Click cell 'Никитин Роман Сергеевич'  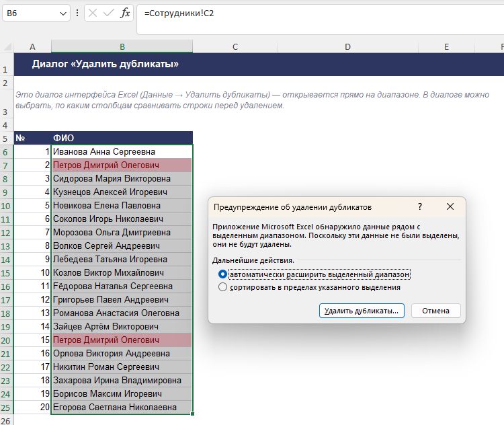coord(122,366)
